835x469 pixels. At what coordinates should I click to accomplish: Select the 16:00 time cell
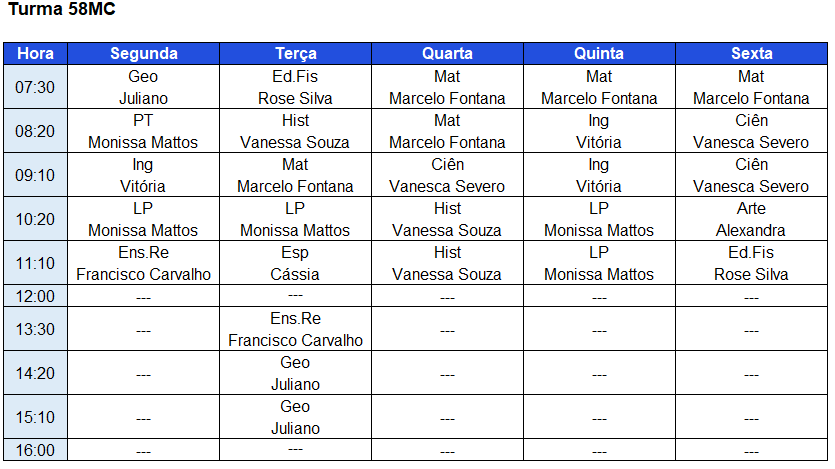(36, 450)
